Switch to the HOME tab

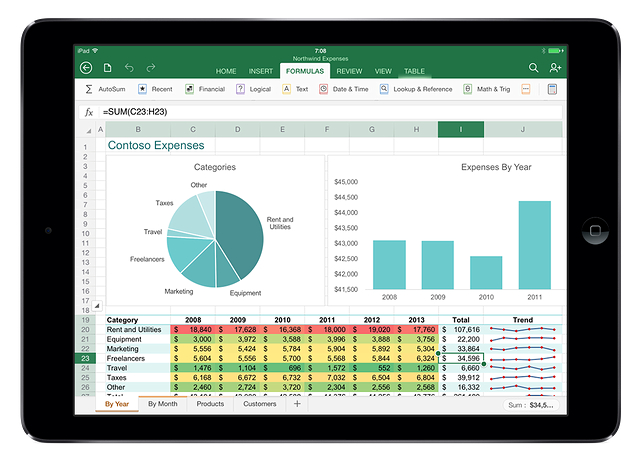click(226, 71)
